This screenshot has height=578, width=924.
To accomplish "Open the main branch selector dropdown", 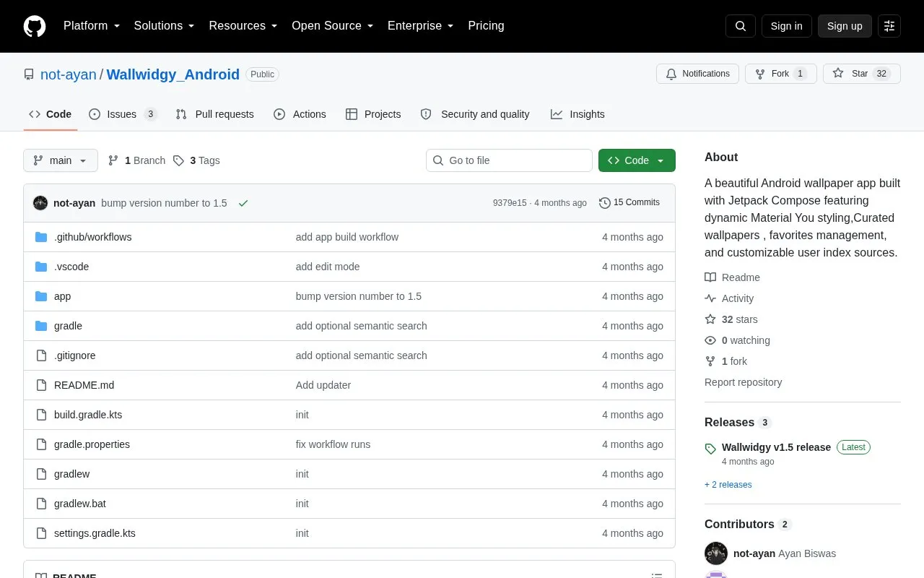I will pos(61,160).
